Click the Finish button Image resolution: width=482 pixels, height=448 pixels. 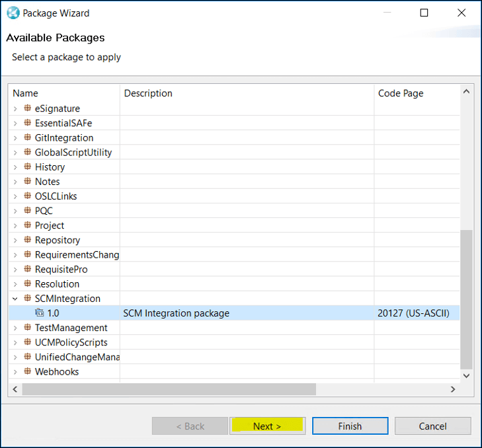tap(350, 426)
